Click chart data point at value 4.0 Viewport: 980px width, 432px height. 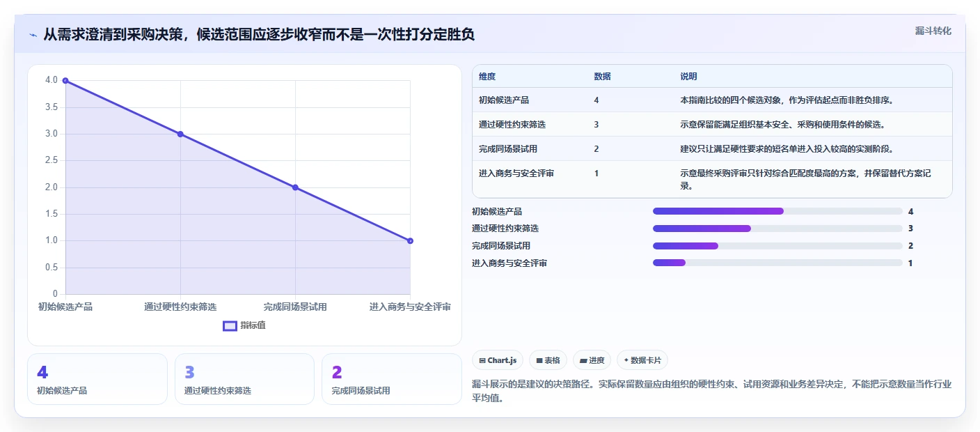point(65,81)
